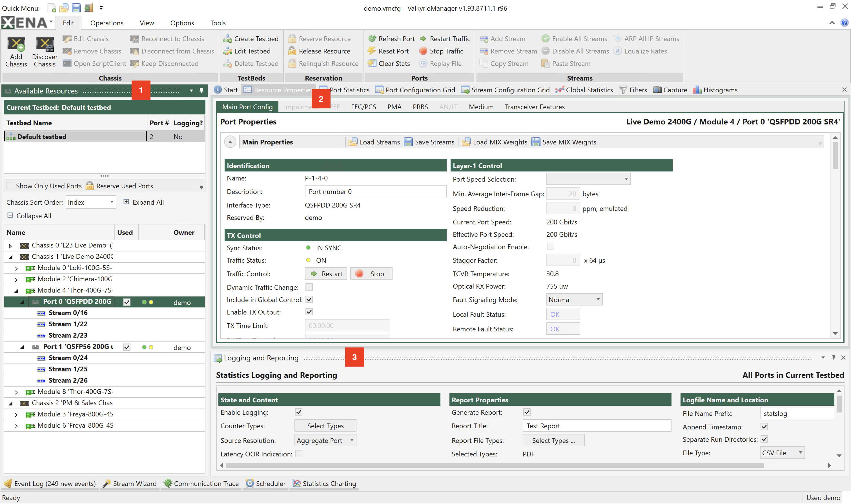This screenshot has width=851, height=504.
Task: Click Create Testbed in the ribbon
Action: tap(251, 39)
